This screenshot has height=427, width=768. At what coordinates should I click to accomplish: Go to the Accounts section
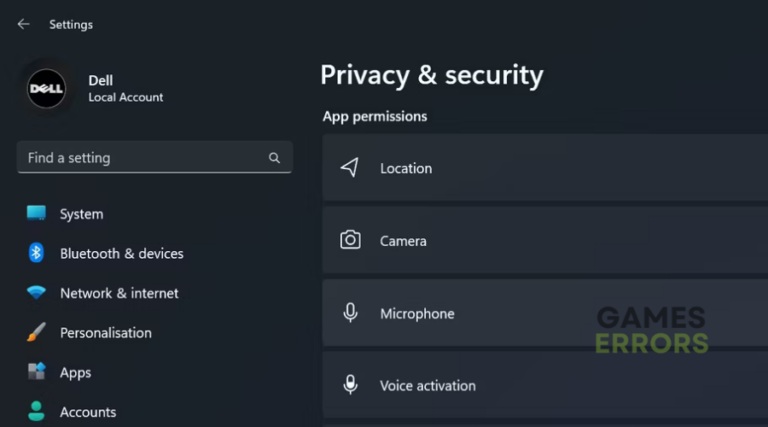(88, 412)
